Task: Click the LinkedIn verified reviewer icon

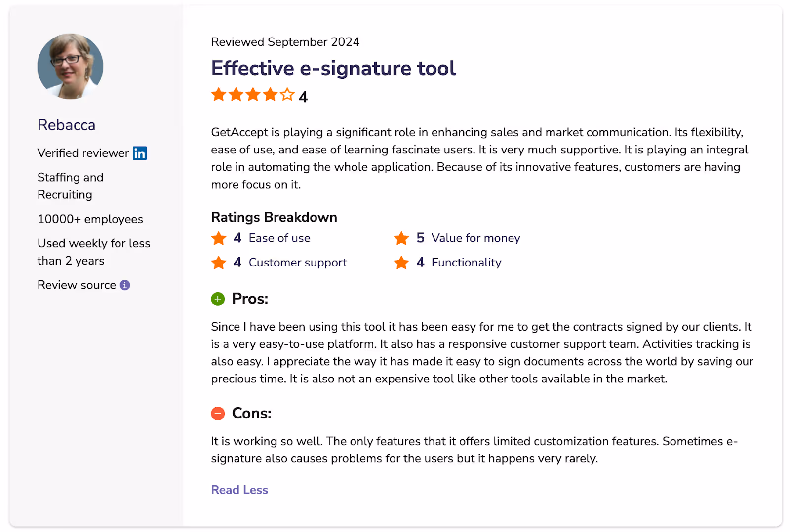Action: (140, 153)
